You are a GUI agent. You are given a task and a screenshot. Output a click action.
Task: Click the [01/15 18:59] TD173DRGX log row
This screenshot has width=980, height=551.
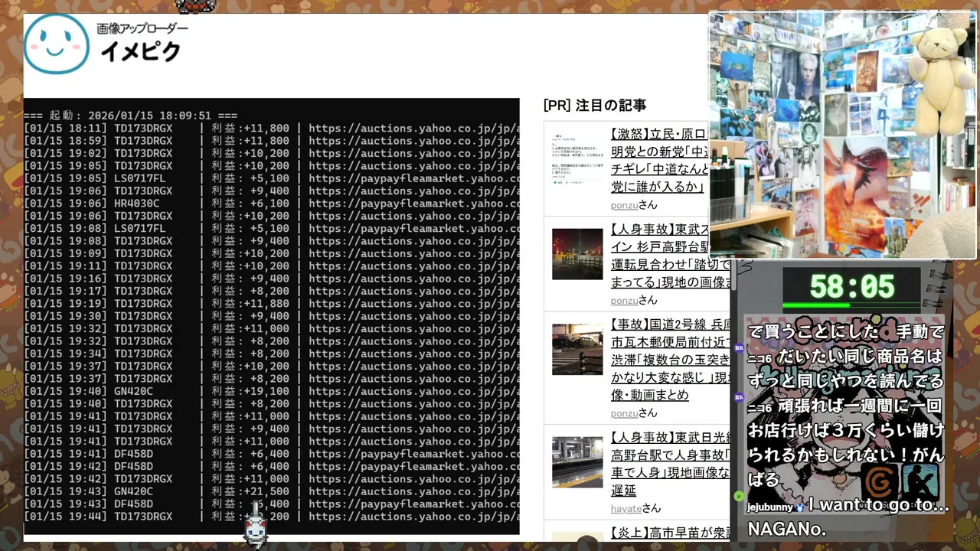coord(271,141)
